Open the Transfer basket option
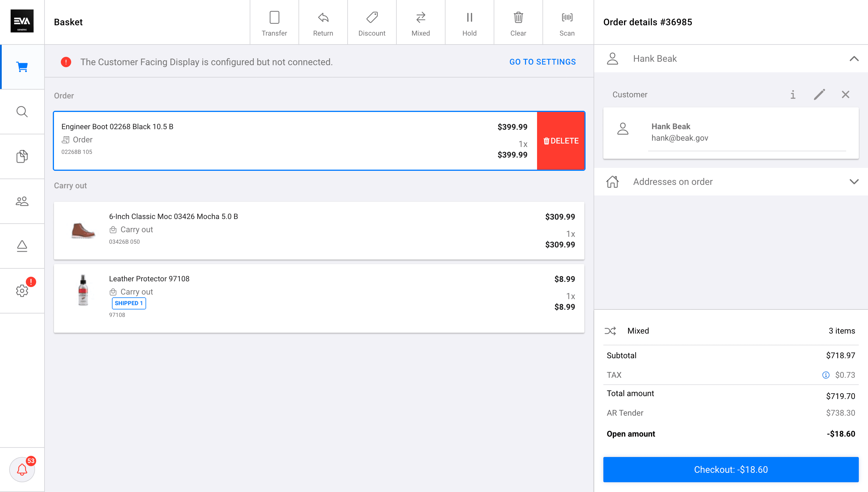 coord(274,22)
